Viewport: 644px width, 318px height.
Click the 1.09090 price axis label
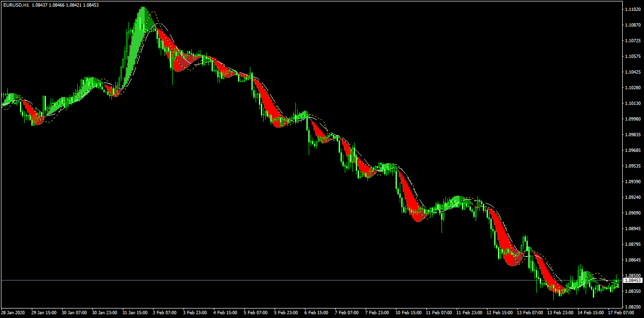634,213
